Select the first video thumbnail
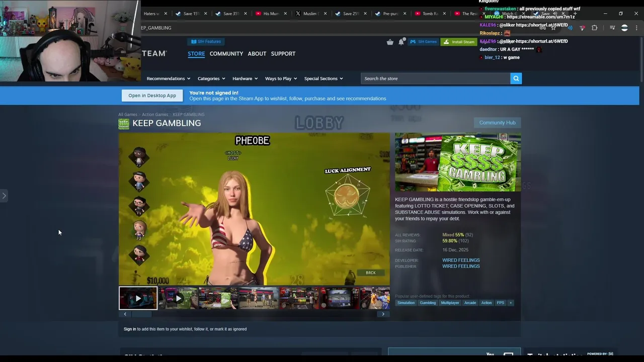Viewport: 644px width, 362px height. point(138,298)
